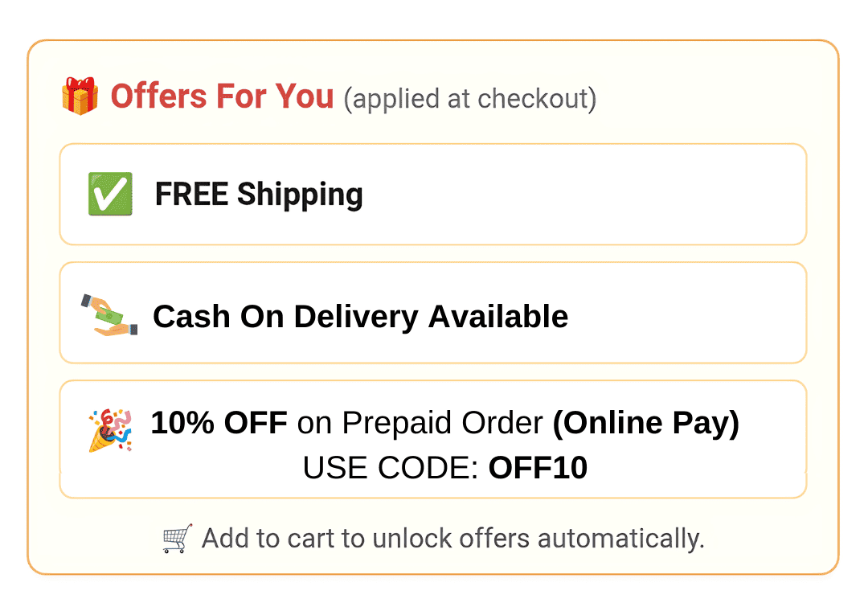Copy target: click the OFF10 coupon code

pos(538,467)
